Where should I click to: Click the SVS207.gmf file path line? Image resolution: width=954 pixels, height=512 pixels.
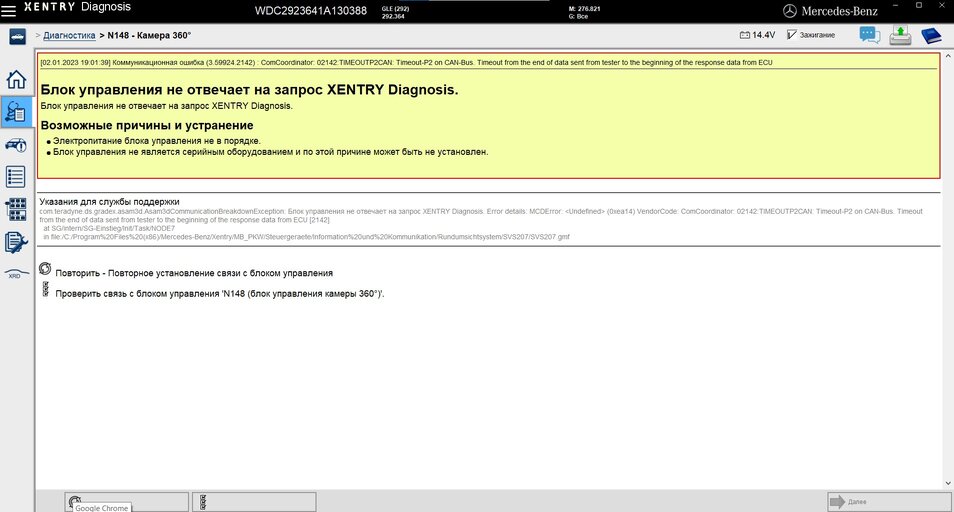pos(306,237)
